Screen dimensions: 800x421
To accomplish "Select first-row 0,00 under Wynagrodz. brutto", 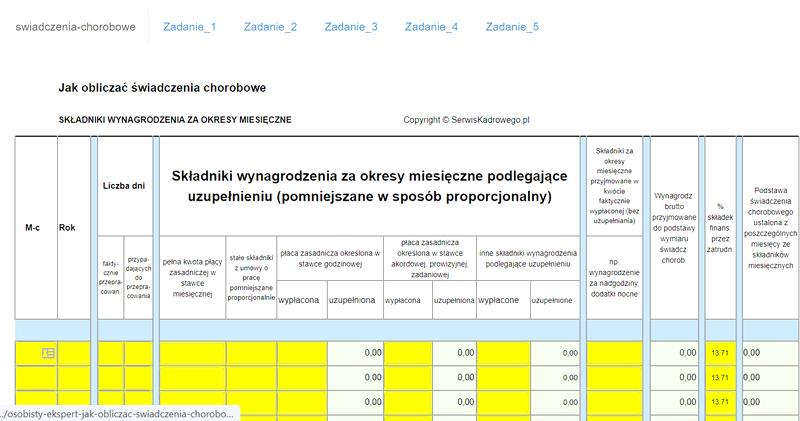I will click(x=674, y=353).
